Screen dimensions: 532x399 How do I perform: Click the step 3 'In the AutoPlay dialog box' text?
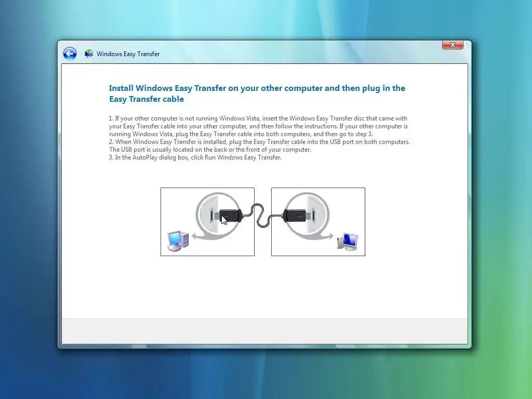pyautogui.click(x=195, y=157)
